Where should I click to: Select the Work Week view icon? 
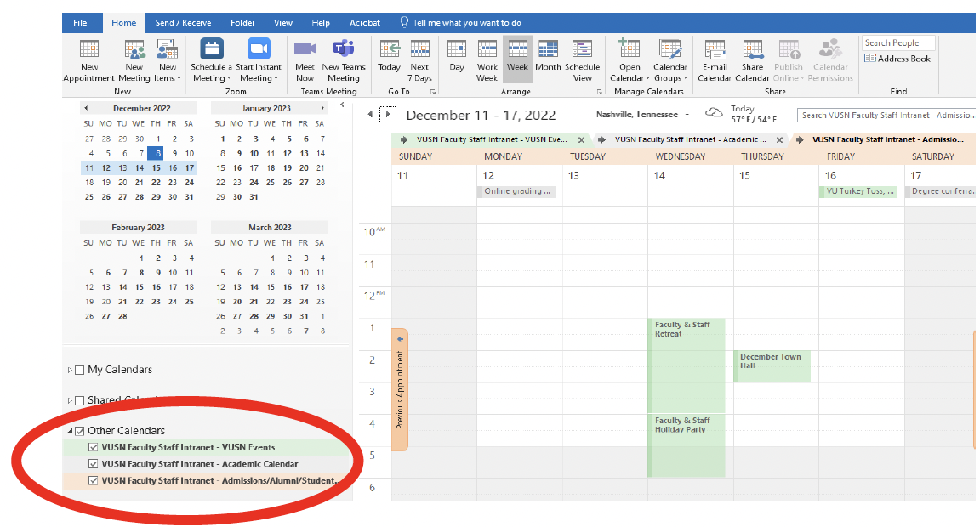pos(487,51)
